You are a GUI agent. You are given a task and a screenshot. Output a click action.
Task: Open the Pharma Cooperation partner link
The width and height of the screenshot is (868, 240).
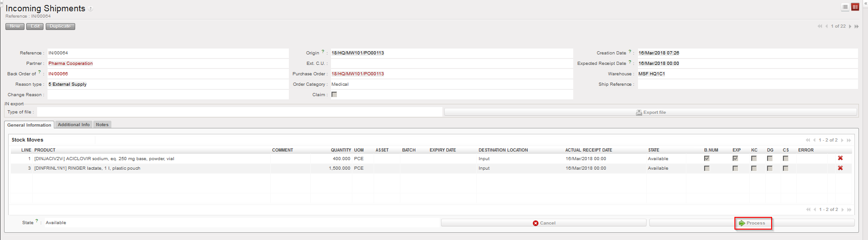click(71, 64)
